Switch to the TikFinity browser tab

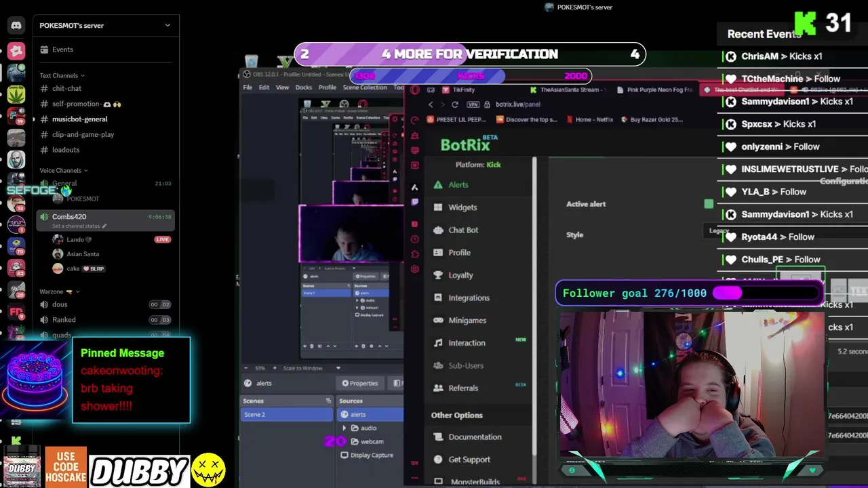coord(459,89)
